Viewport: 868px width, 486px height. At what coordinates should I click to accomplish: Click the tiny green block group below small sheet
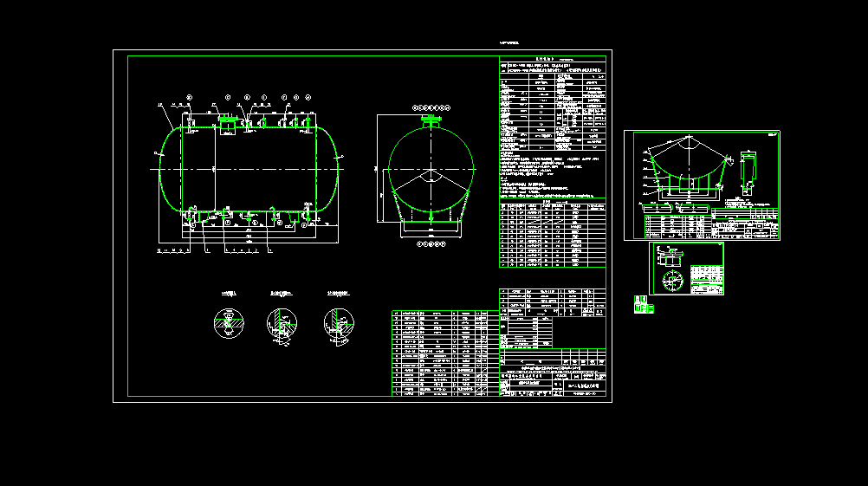pyautogui.click(x=644, y=304)
